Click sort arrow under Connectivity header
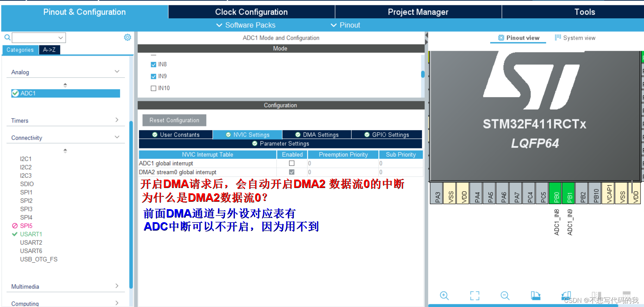The image size is (644, 307). [x=65, y=151]
